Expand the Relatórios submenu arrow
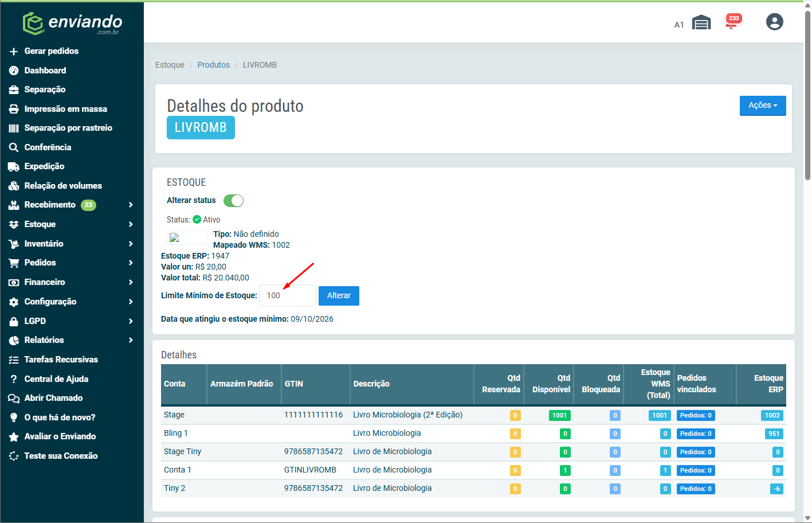 coord(131,340)
